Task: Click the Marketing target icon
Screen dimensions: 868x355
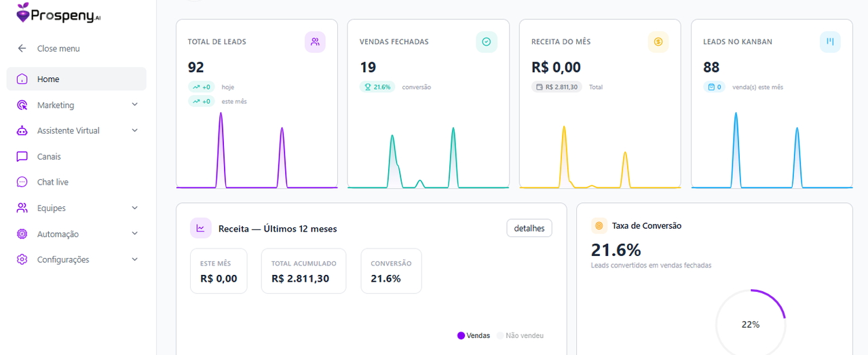Action: coord(22,105)
